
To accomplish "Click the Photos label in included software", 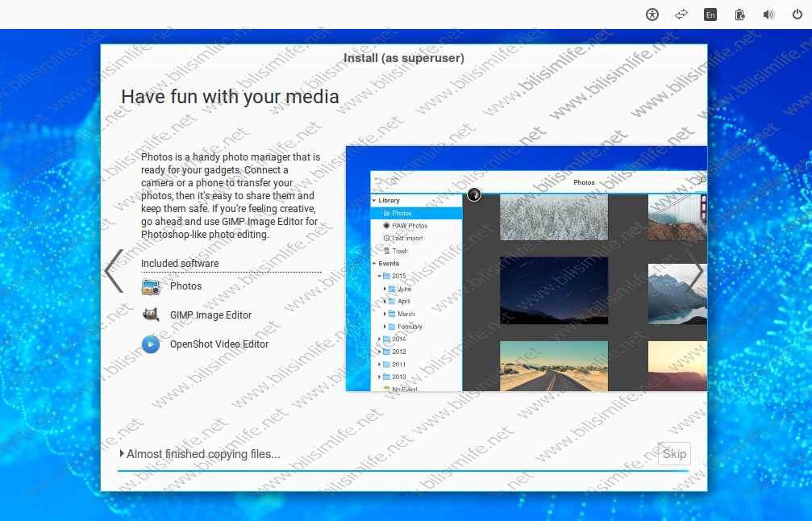I will point(185,286).
